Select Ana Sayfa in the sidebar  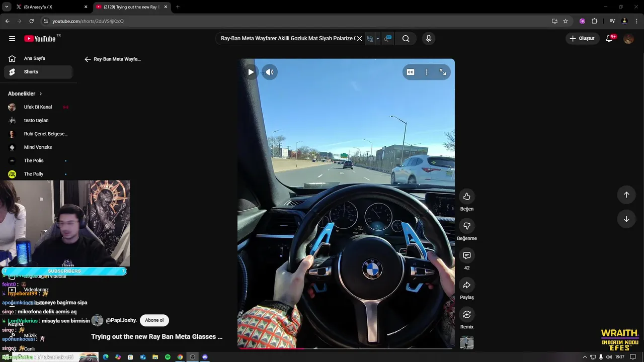click(x=38, y=58)
